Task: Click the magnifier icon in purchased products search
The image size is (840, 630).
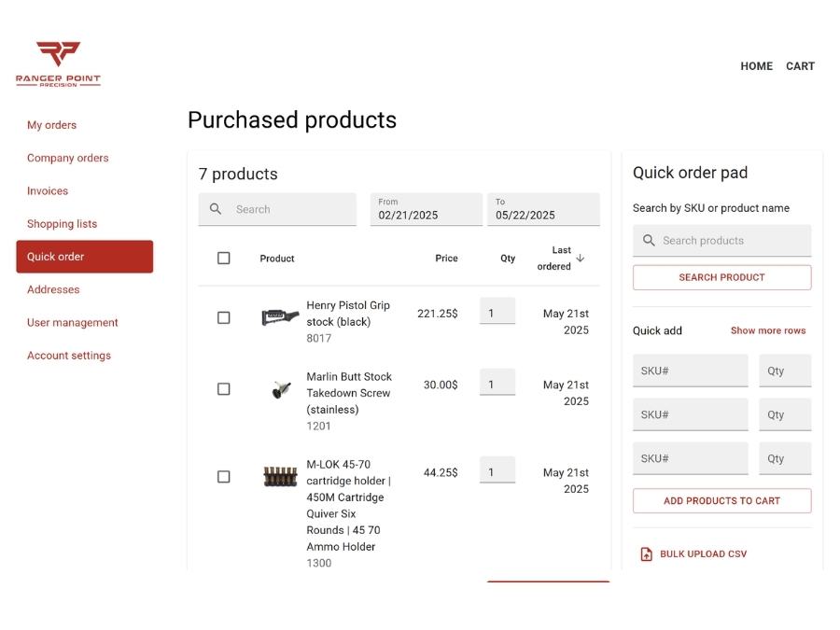Action: pos(216,209)
